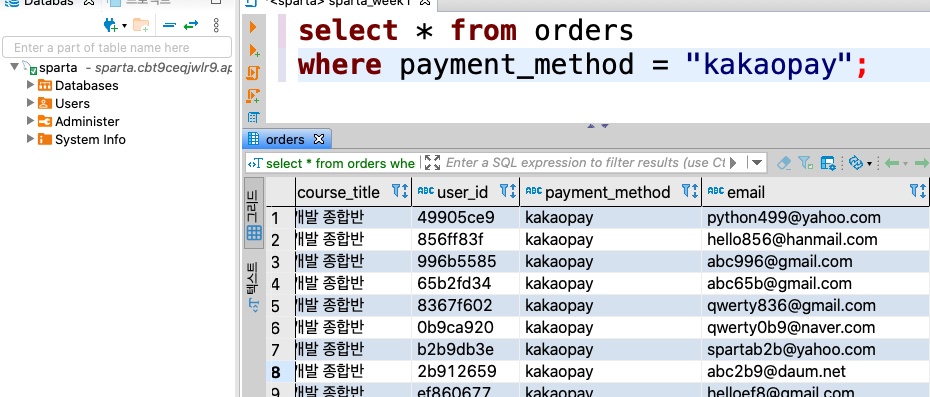Click the New Database Connection plug icon
Viewport: 930px width, 397px height.
110,25
